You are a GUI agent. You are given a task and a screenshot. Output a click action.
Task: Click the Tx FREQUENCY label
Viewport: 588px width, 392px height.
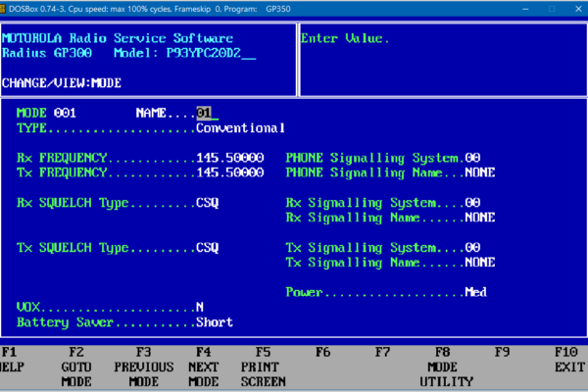coord(62,172)
